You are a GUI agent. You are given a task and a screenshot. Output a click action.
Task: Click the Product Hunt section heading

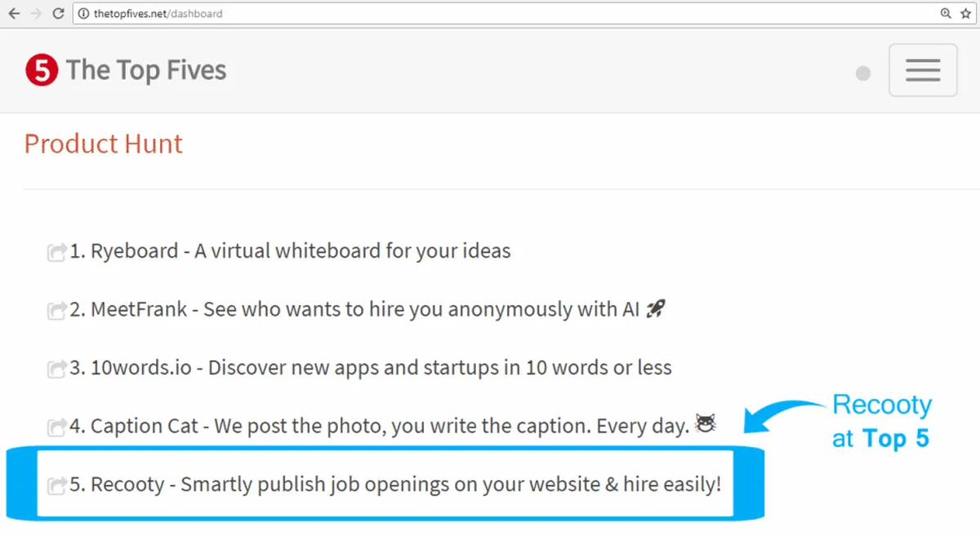pyautogui.click(x=104, y=144)
